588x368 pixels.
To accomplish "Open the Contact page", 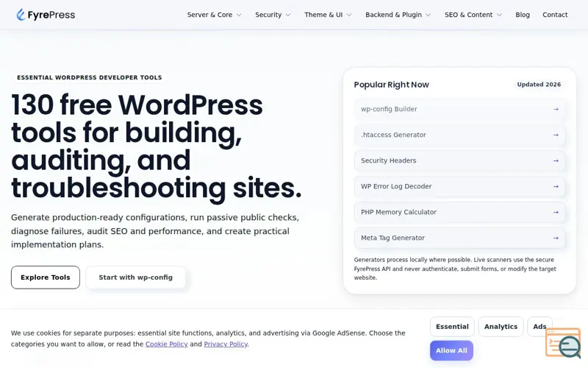I will 555,15.
